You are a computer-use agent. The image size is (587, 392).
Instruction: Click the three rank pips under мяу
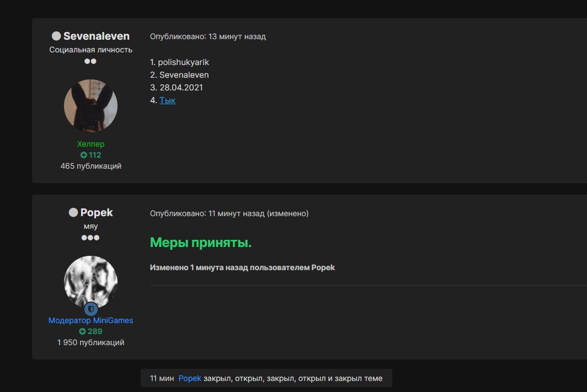pos(90,238)
